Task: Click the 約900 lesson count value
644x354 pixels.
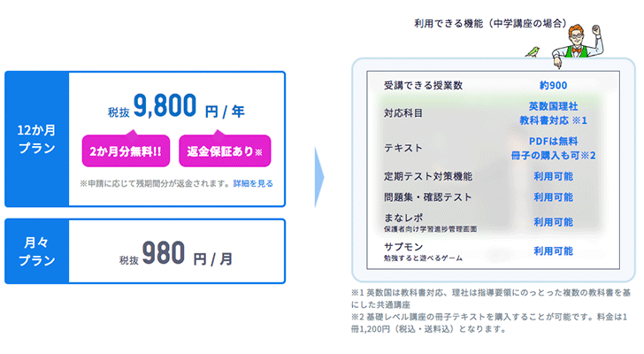Action: point(553,86)
